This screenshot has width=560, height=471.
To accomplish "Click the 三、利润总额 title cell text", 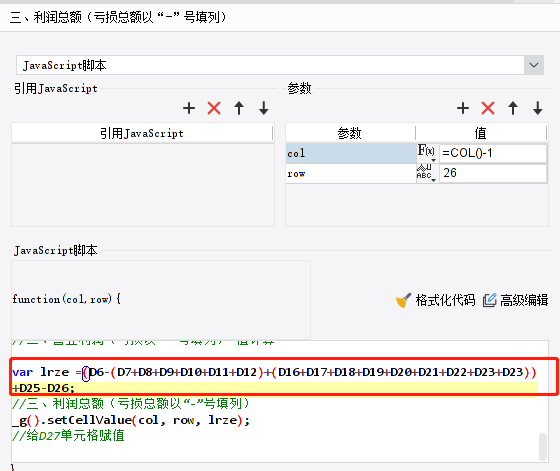I will coord(118,17).
